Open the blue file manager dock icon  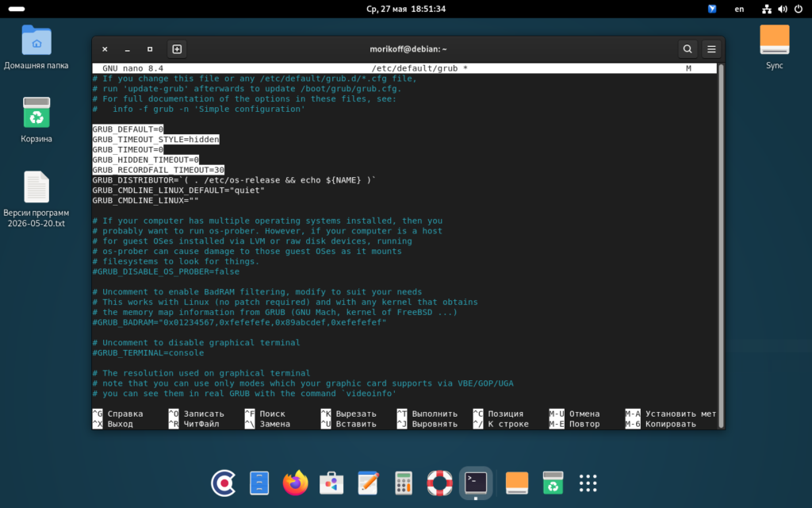pyautogui.click(x=259, y=483)
